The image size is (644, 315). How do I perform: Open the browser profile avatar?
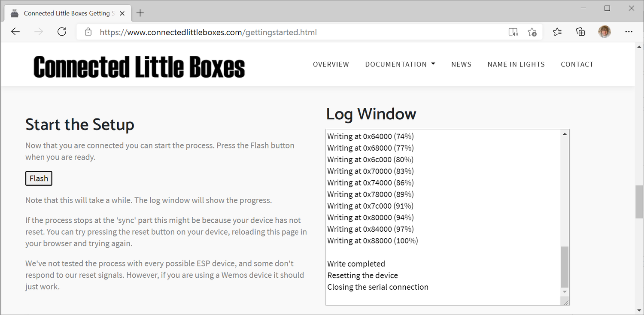tap(605, 32)
